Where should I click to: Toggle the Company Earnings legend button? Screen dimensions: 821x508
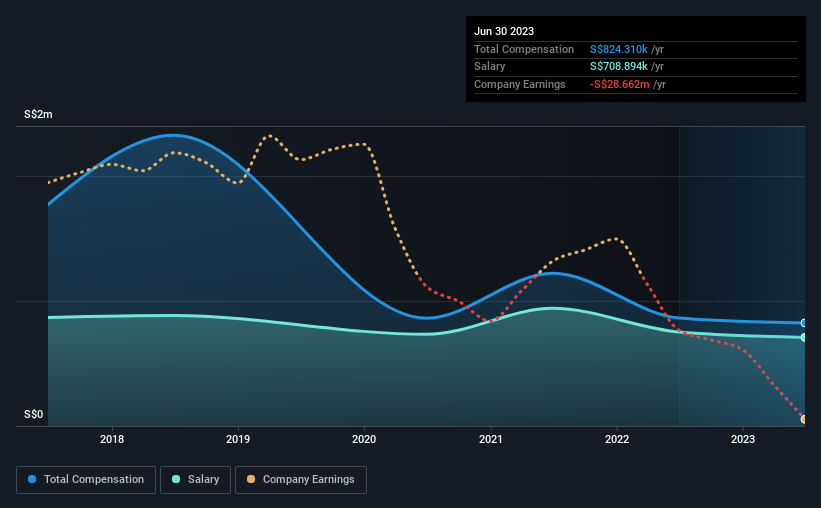point(301,480)
